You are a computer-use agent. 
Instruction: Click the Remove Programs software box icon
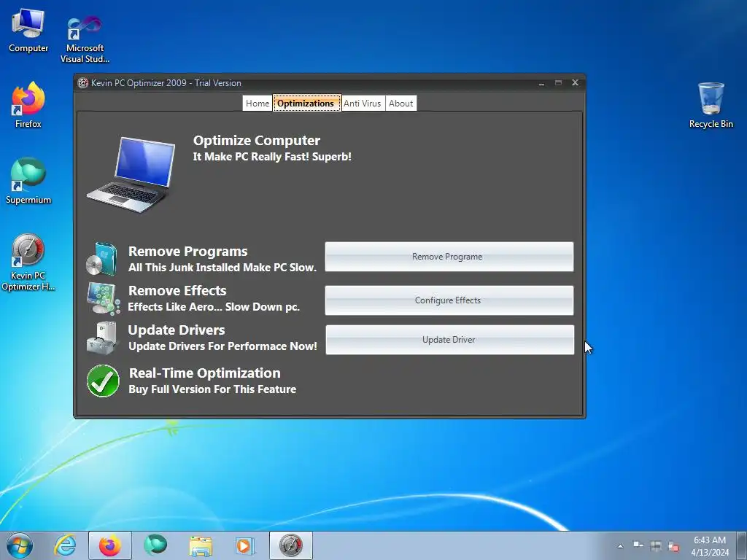[102, 259]
